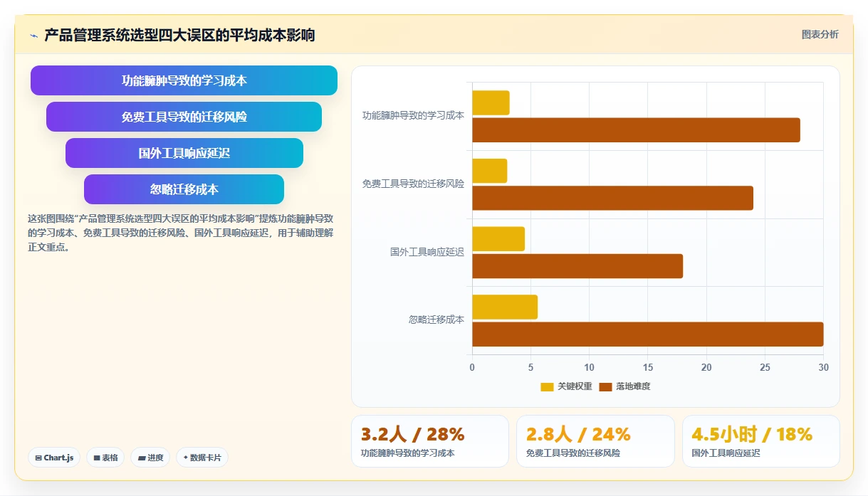This screenshot has width=868, height=496.
Task: Toggle the 关键权重 legend entry
Action: (566, 386)
